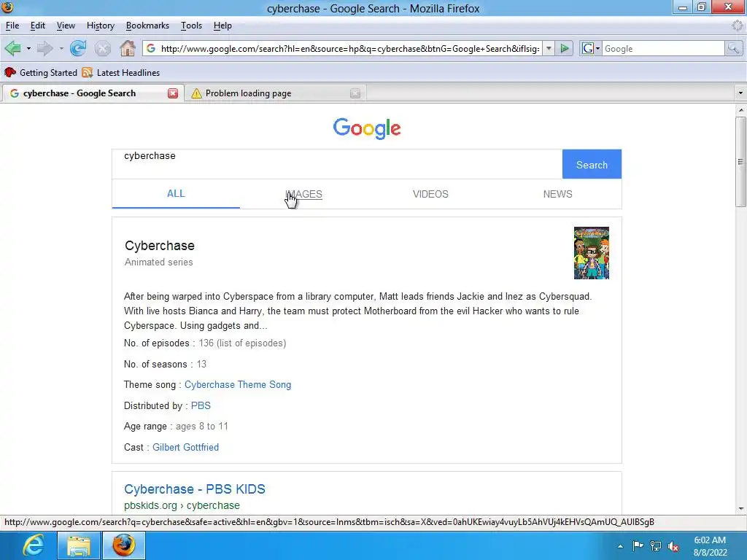
Task: Select the ALL results tab
Action: 176,194
